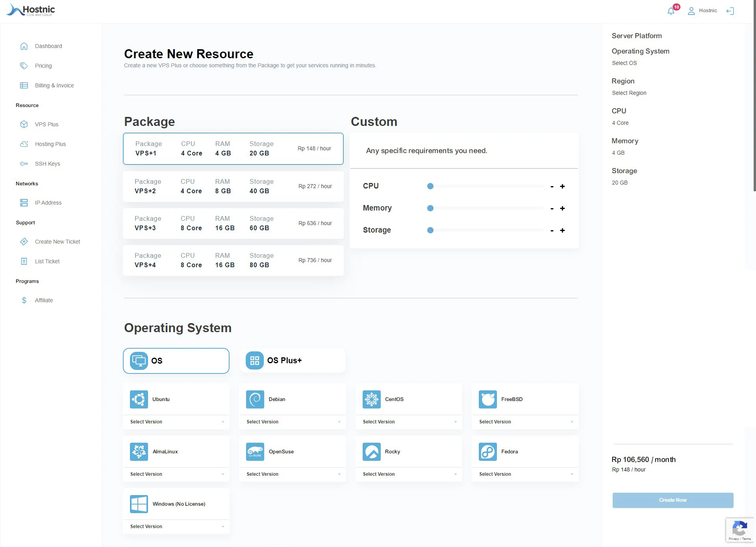Screen dimensions: 756x547
Task: Click the Ubuntu logo icon
Action: click(139, 399)
